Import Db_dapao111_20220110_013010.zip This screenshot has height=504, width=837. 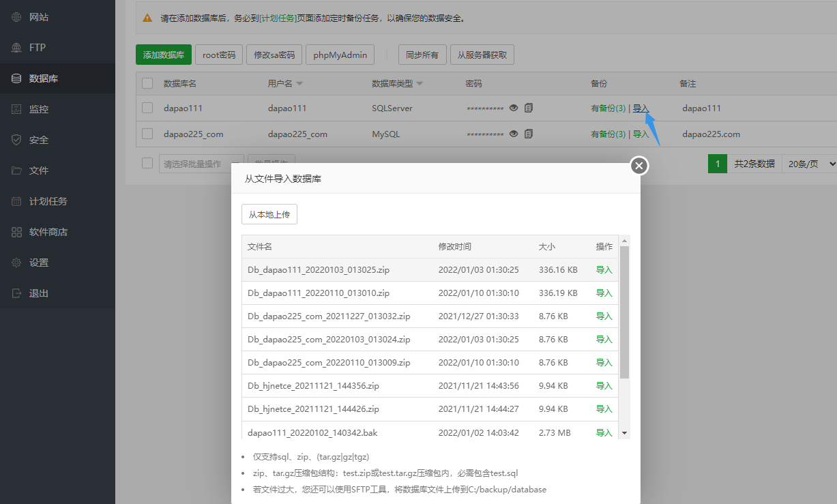pyautogui.click(x=604, y=293)
